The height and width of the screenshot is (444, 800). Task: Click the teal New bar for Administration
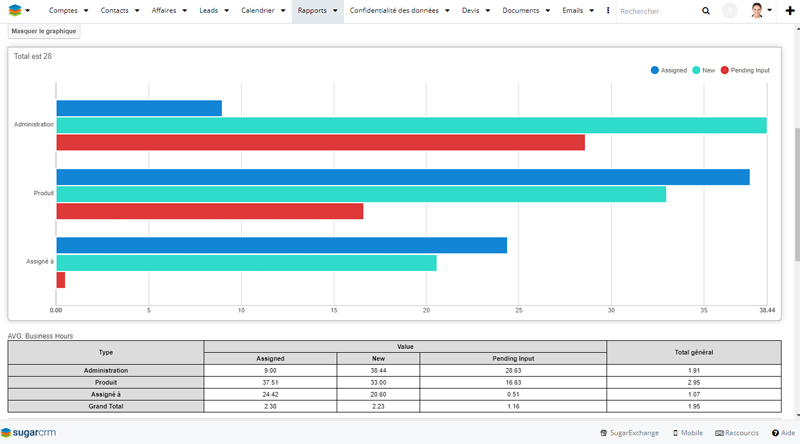click(x=411, y=125)
